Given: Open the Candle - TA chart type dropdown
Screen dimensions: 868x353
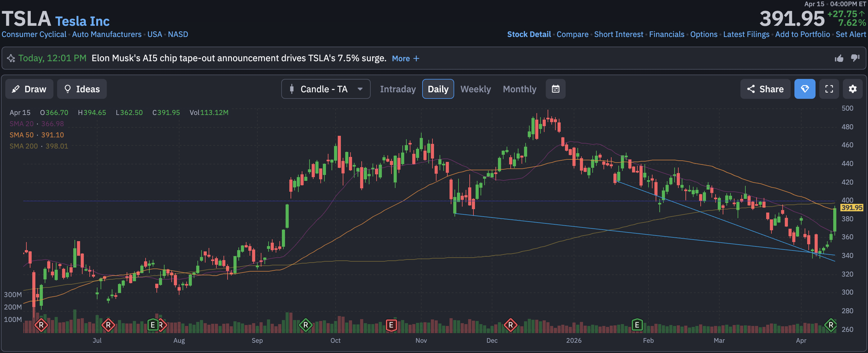Looking at the screenshot, I should 325,89.
